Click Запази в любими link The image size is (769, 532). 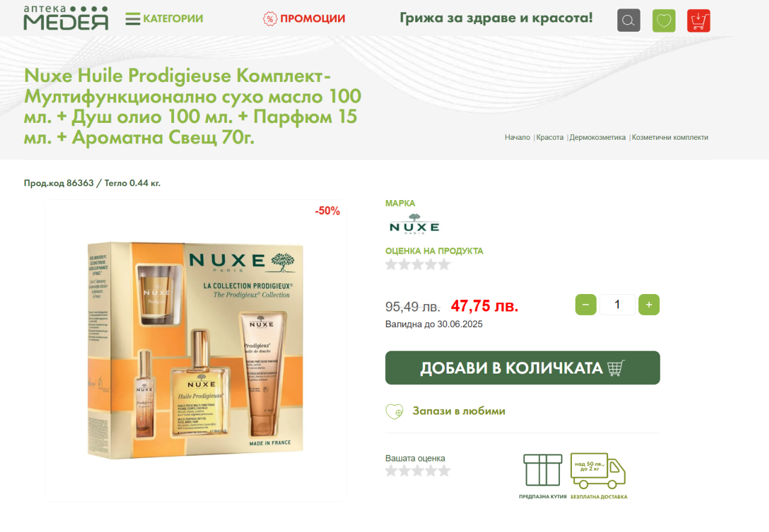[x=459, y=411]
